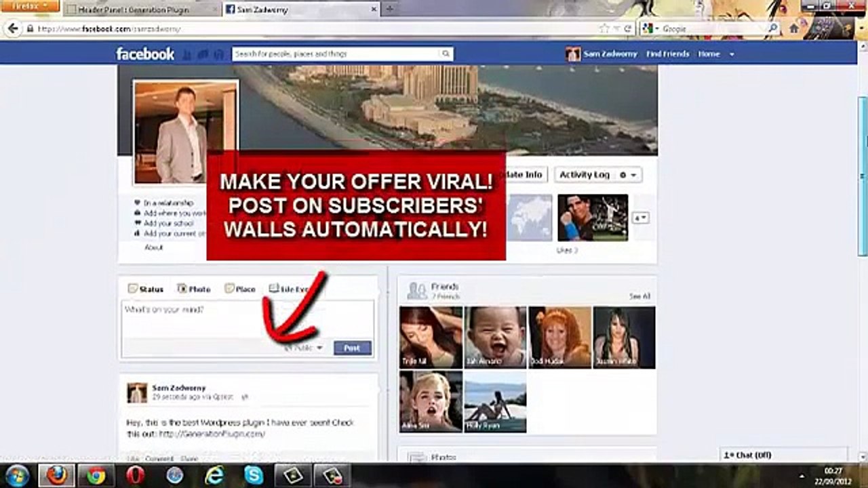The height and width of the screenshot is (488, 868).
Task: Click the round blue taskbar icon beside Opera
Action: (x=174, y=475)
